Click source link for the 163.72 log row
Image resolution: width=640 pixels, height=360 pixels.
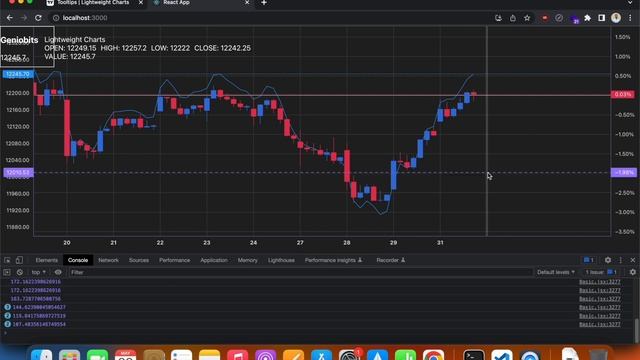point(600,299)
